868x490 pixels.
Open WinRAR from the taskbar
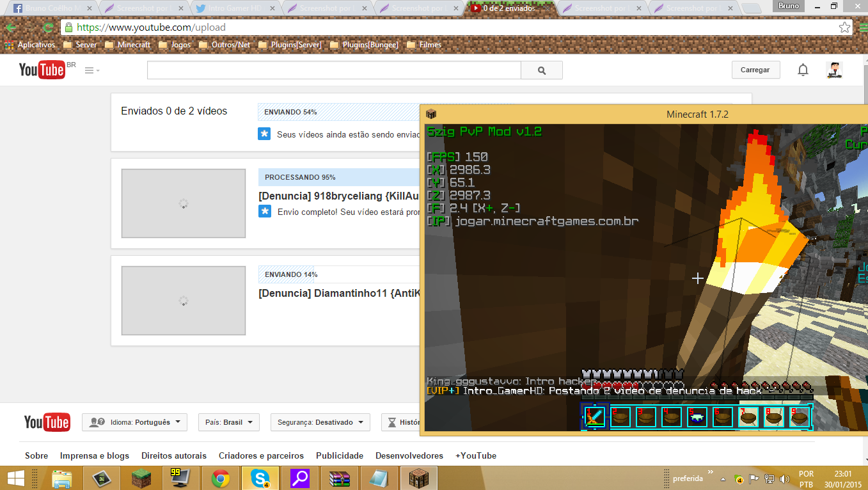click(339, 478)
